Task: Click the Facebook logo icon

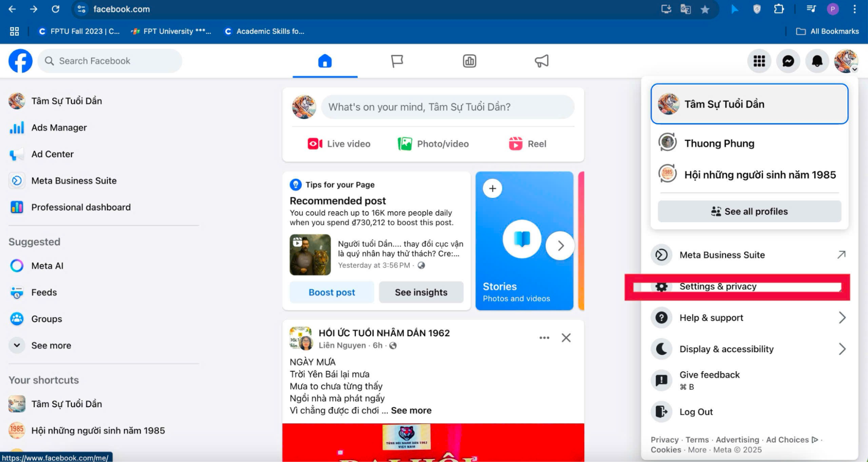Action: [20, 61]
